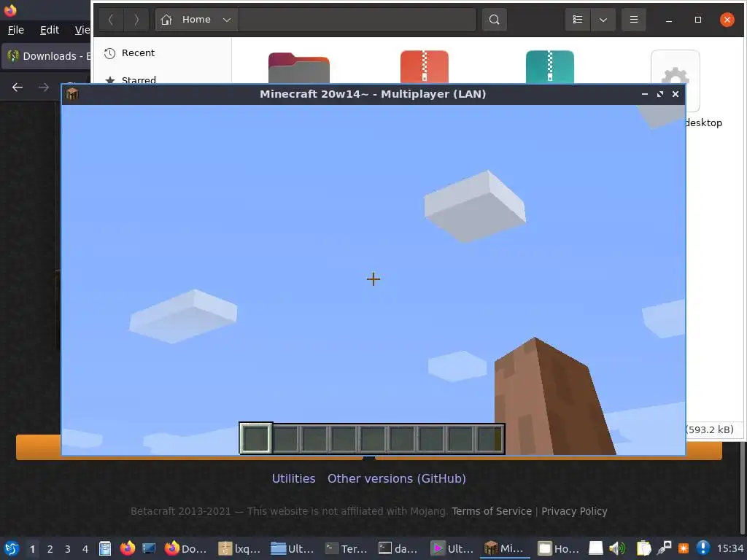Click the volume speaker tray icon
Image resolution: width=747 pixels, height=560 pixels.
617,548
